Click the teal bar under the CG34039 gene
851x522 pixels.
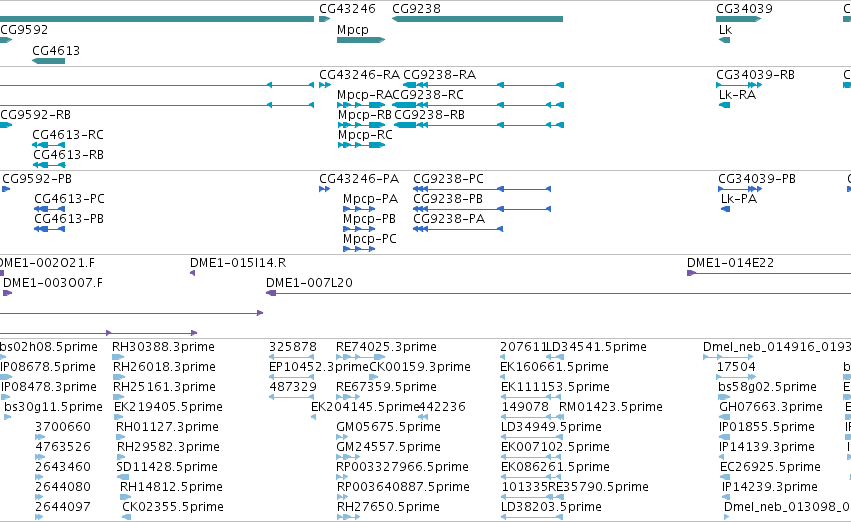pyautogui.click(x=739, y=19)
